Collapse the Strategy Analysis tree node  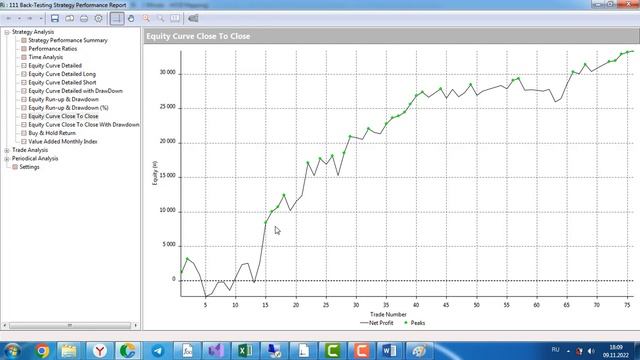7,32
